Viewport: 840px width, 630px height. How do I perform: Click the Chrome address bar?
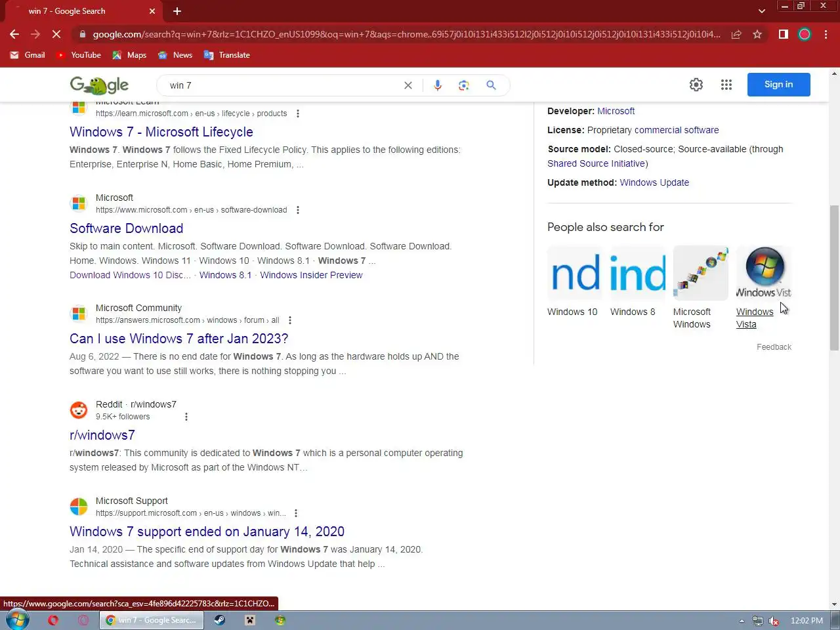point(406,34)
